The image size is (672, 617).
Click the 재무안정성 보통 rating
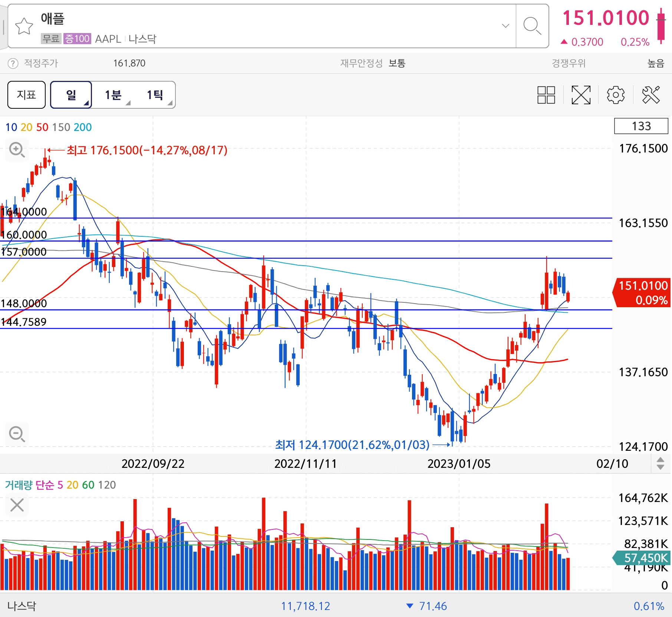(x=373, y=63)
